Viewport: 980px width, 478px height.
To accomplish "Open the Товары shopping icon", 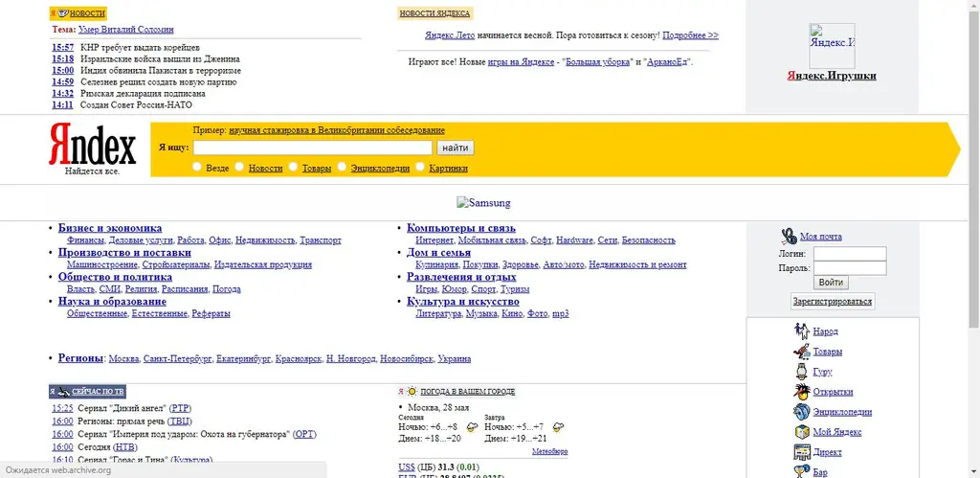I will click(x=802, y=351).
